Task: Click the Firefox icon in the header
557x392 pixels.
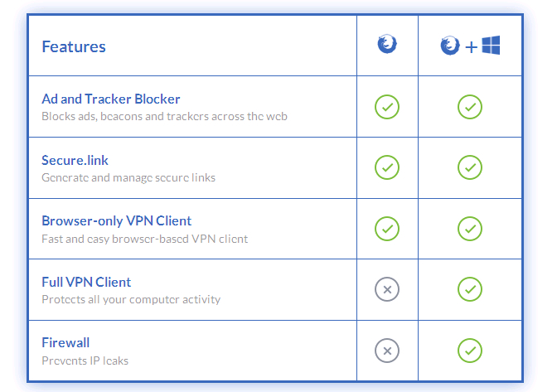Action: click(x=386, y=45)
